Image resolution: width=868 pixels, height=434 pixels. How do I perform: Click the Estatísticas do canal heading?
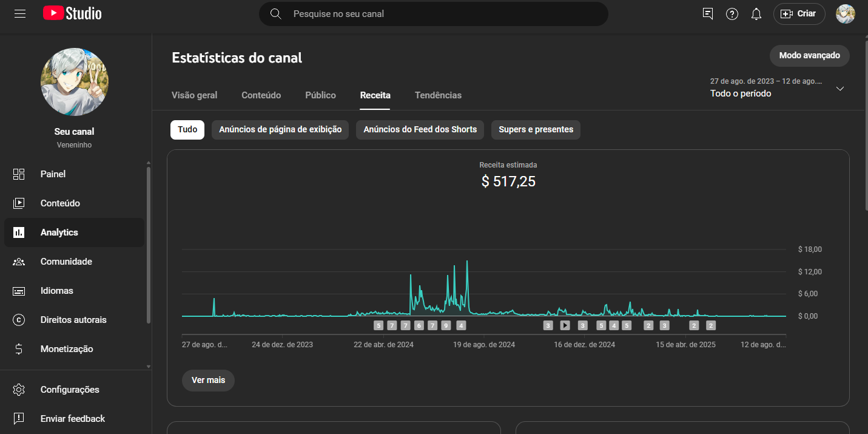237,58
